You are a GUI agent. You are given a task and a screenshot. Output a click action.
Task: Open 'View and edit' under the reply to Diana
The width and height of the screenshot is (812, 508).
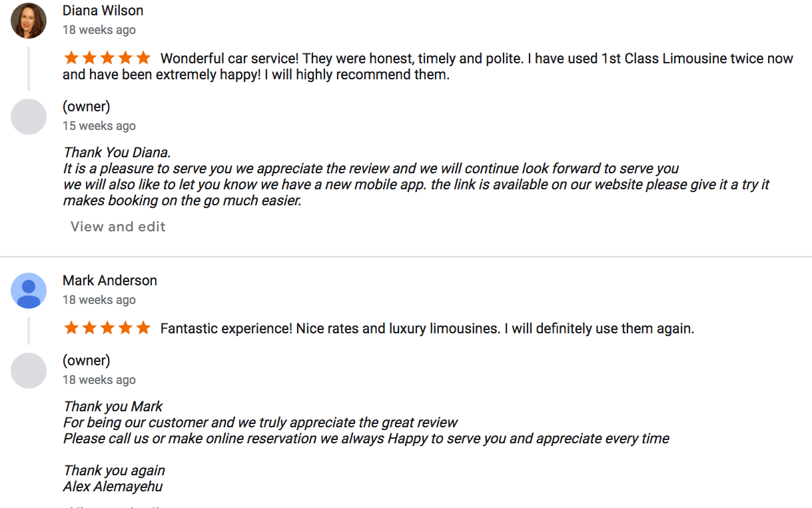(118, 227)
